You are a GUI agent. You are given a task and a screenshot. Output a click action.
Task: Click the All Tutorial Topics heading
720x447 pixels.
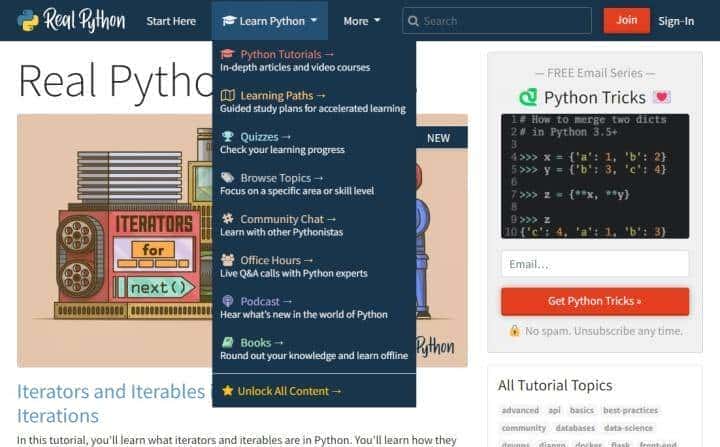click(x=555, y=385)
